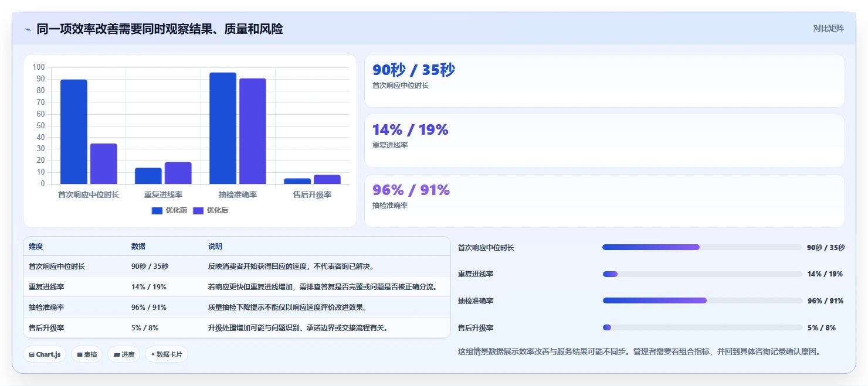Click the 重复进线率 progress bar
Viewport: 868px width, 386px height.
pyautogui.click(x=702, y=274)
